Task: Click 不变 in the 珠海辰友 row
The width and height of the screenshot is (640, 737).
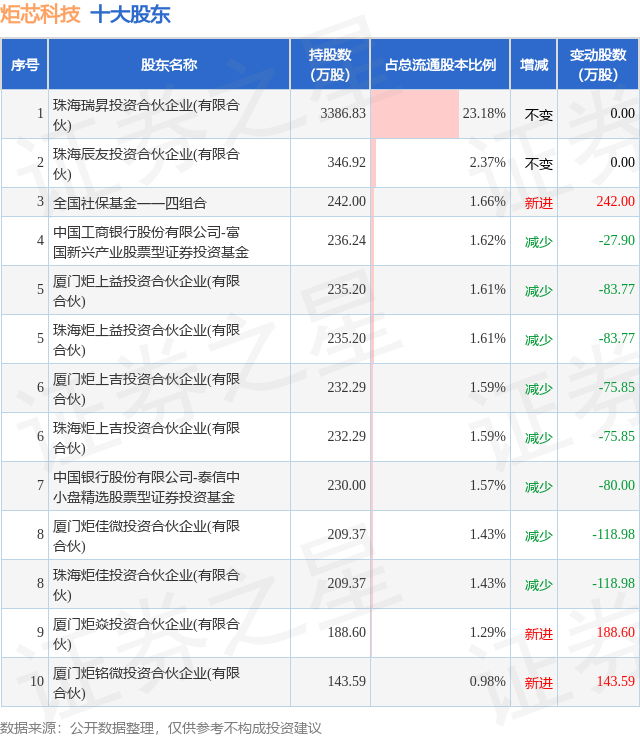Action: click(539, 164)
